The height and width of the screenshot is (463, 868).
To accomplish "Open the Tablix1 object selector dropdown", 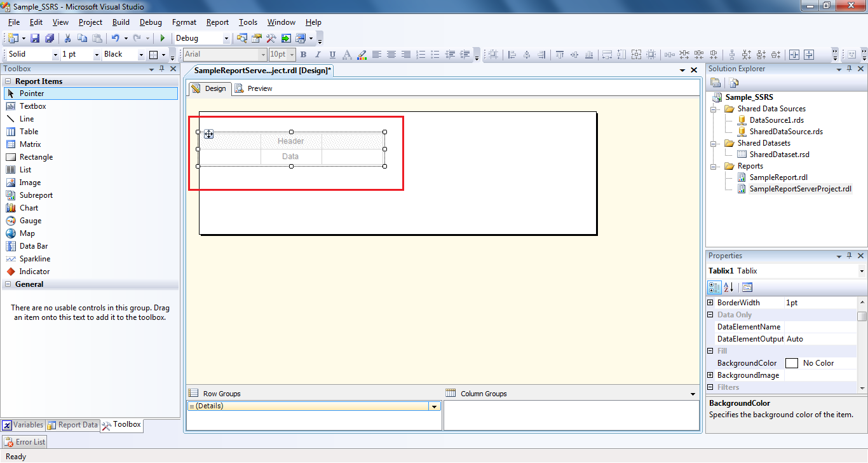I will point(862,271).
